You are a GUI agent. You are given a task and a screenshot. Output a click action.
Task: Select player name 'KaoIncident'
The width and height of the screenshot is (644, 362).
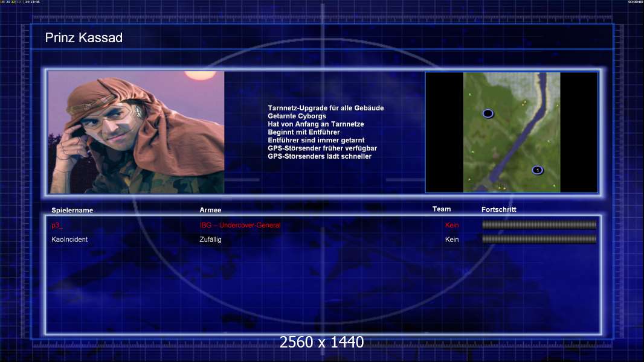[69, 240]
